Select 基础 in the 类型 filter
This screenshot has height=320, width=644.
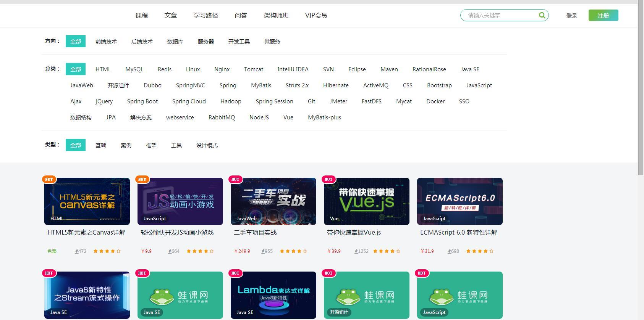point(101,145)
